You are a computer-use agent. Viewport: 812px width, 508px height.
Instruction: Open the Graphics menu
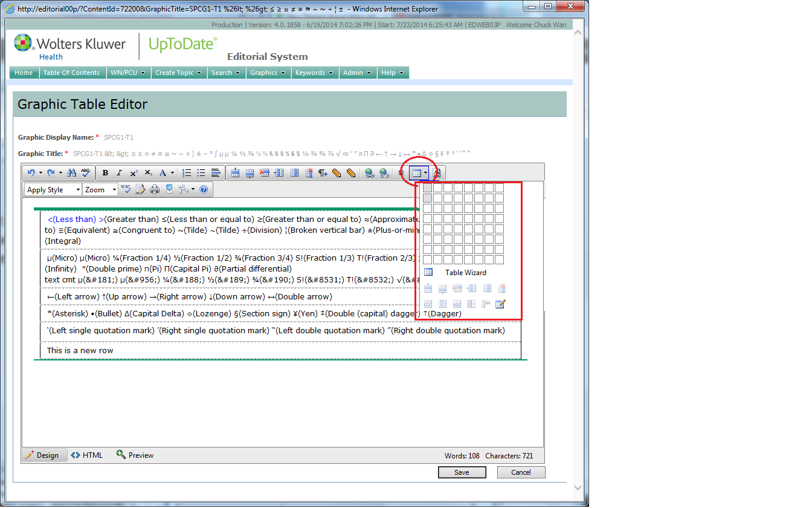pos(268,73)
